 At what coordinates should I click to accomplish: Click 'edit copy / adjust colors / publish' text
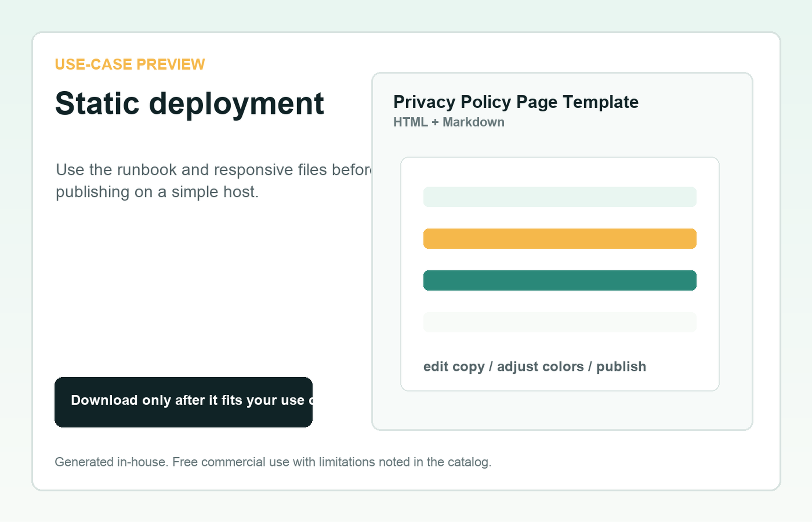[x=535, y=367]
